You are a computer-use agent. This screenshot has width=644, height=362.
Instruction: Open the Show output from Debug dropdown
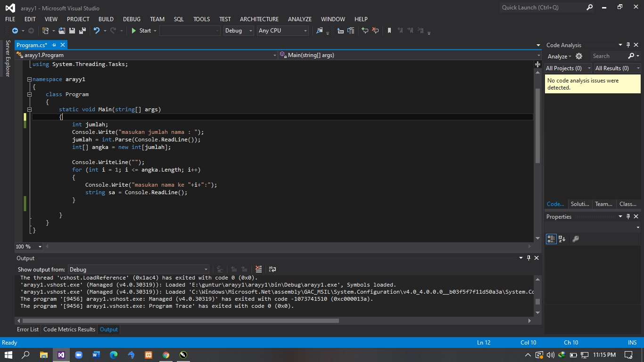pyautogui.click(x=139, y=269)
